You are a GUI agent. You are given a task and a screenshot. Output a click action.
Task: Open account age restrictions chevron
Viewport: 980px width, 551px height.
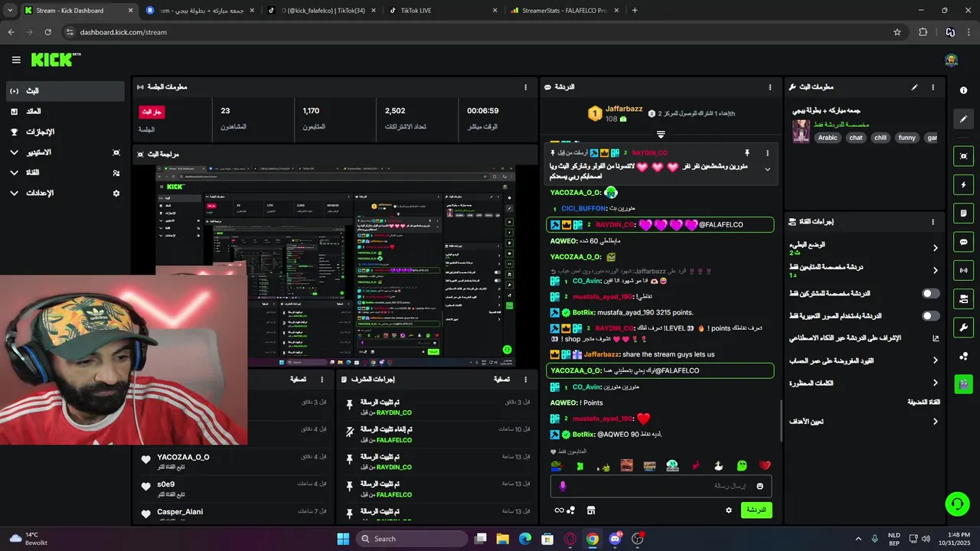tap(935, 360)
